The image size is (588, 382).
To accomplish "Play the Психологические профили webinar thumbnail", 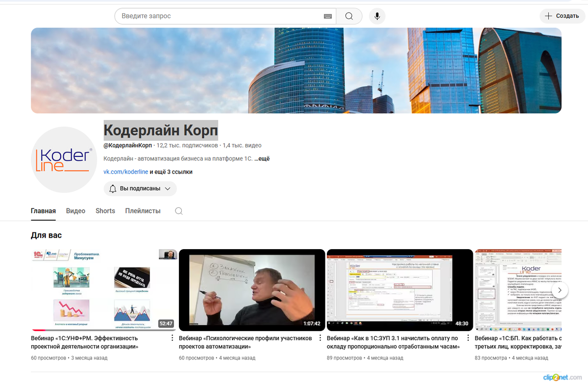I will click(x=252, y=290).
